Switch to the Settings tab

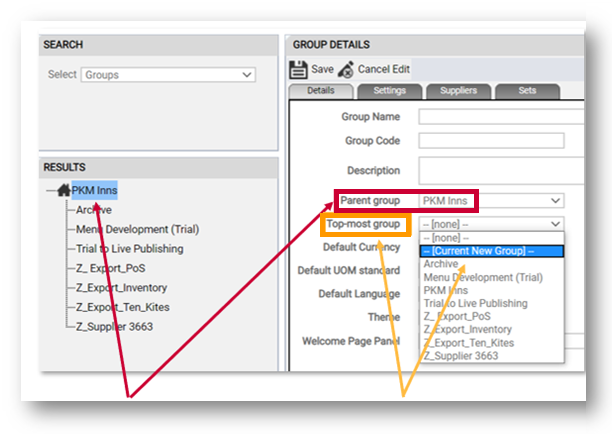[x=390, y=91]
